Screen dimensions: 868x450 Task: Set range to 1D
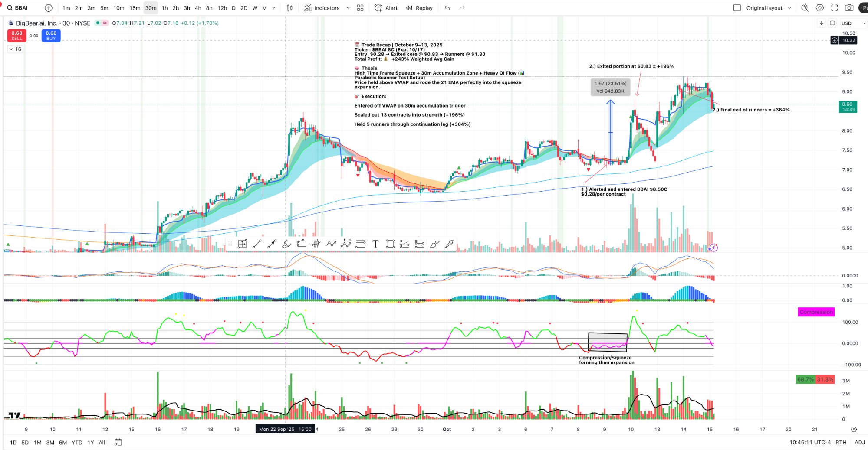tap(13, 443)
